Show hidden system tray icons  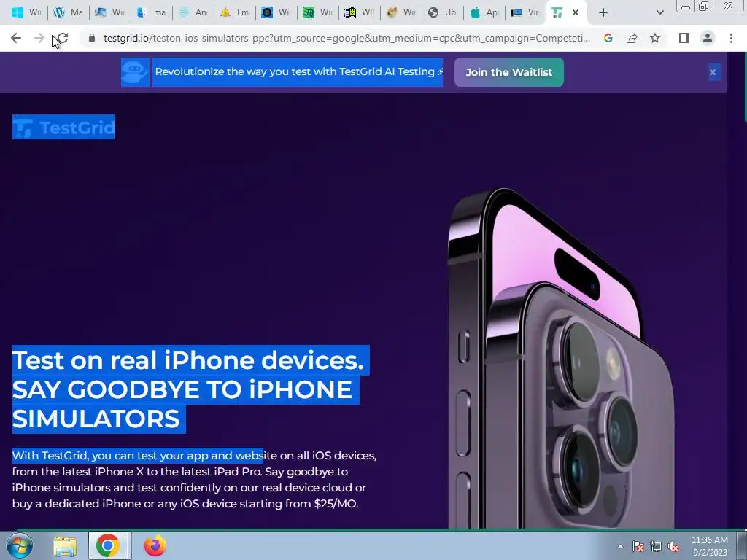tap(620, 546)
